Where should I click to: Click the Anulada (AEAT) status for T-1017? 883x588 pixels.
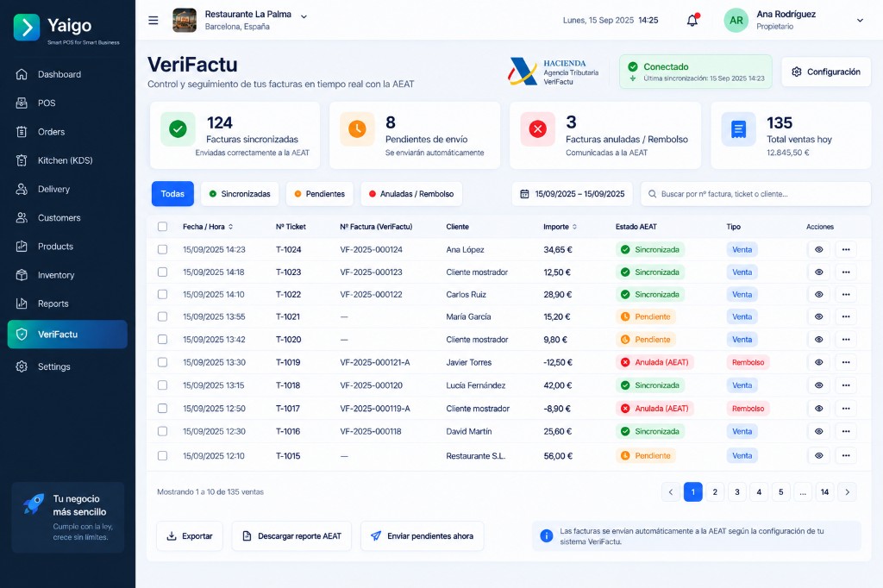click(654, 409)
